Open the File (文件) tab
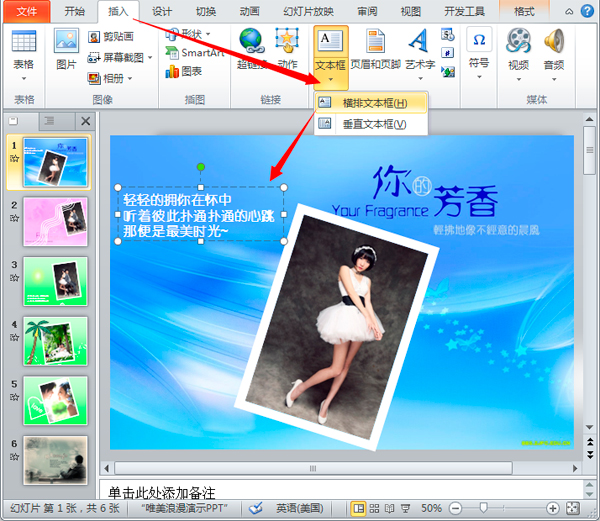This screenshot has width=600, height=521. point(27,11)
